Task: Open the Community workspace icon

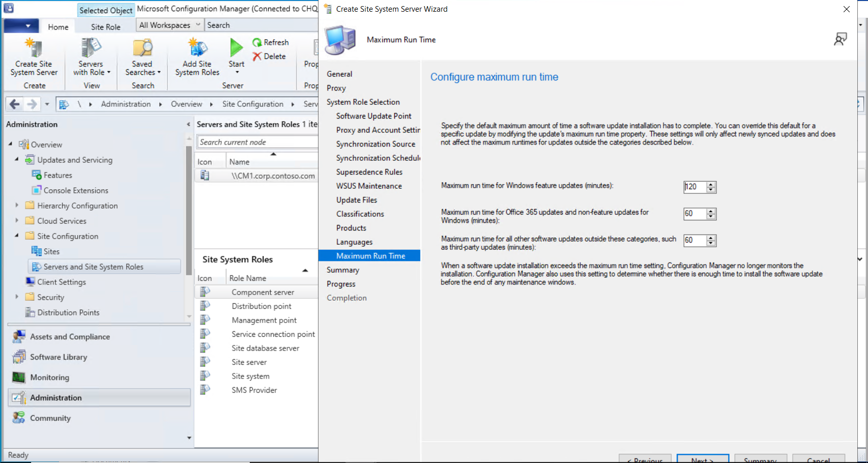Action: click(19, 418)
